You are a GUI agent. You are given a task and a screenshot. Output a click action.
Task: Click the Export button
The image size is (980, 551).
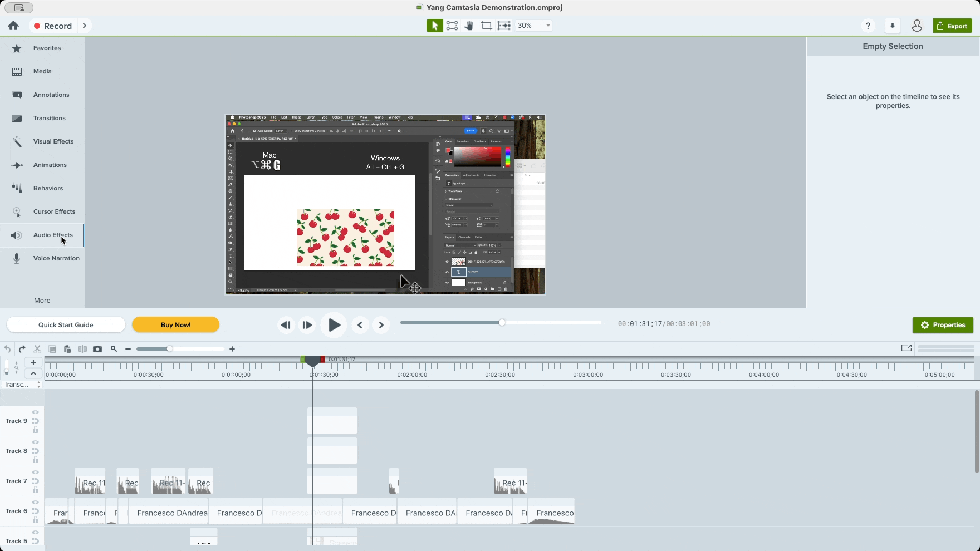[952, 26]
